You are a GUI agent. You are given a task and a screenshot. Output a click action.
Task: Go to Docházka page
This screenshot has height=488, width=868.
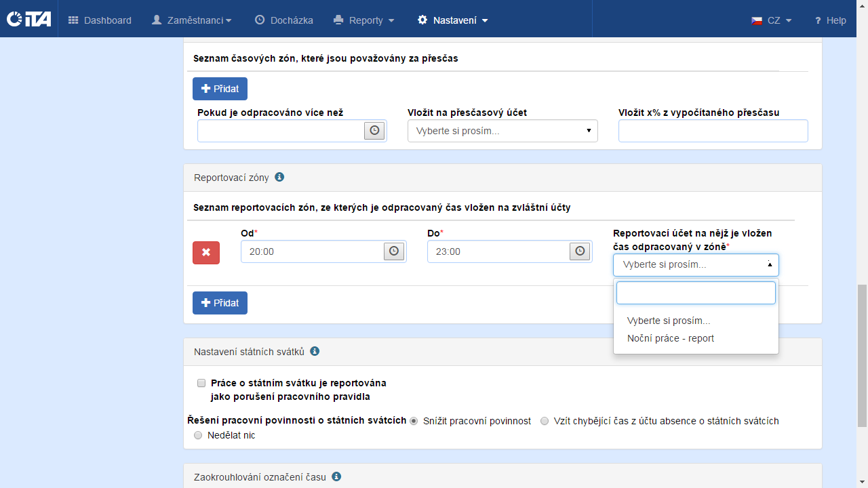point(284,20)
